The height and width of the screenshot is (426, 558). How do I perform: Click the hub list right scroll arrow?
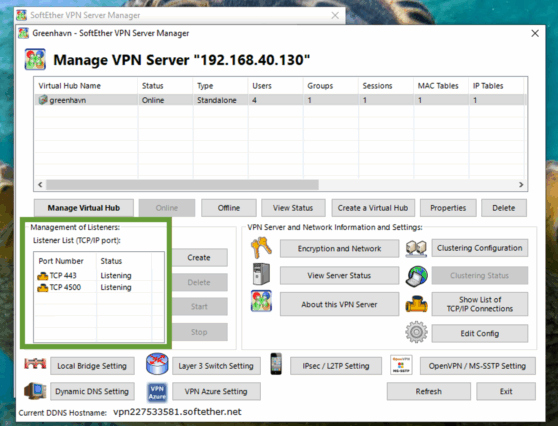point(521,185)
